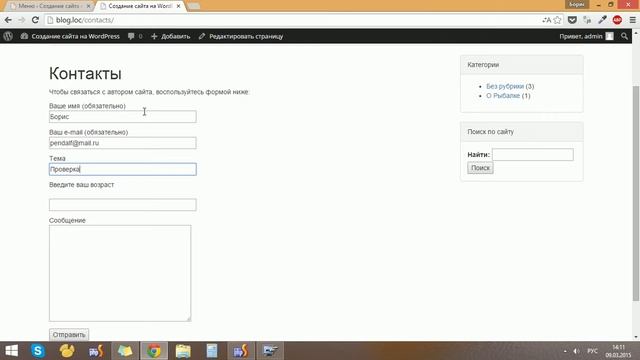640x360 pixels.
Task: Click the 'Введите ваш возраст' age field
Action: pyautogui.click(x=122, y=204)
